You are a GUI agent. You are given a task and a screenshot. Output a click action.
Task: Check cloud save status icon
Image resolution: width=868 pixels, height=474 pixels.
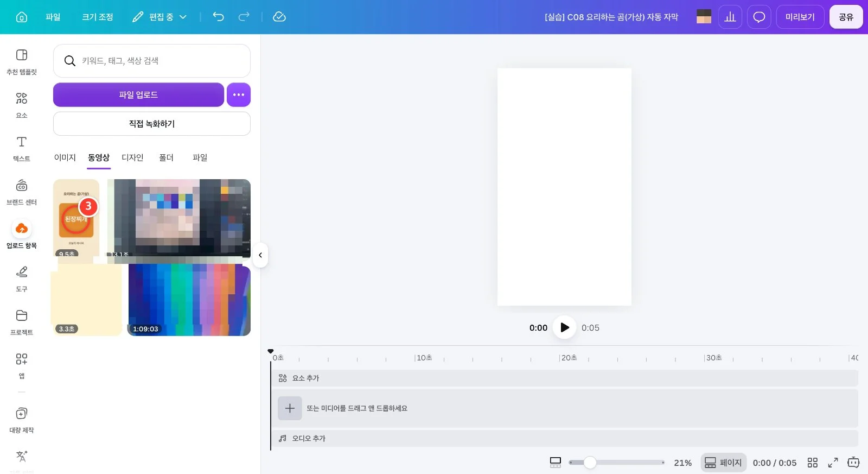279,17
